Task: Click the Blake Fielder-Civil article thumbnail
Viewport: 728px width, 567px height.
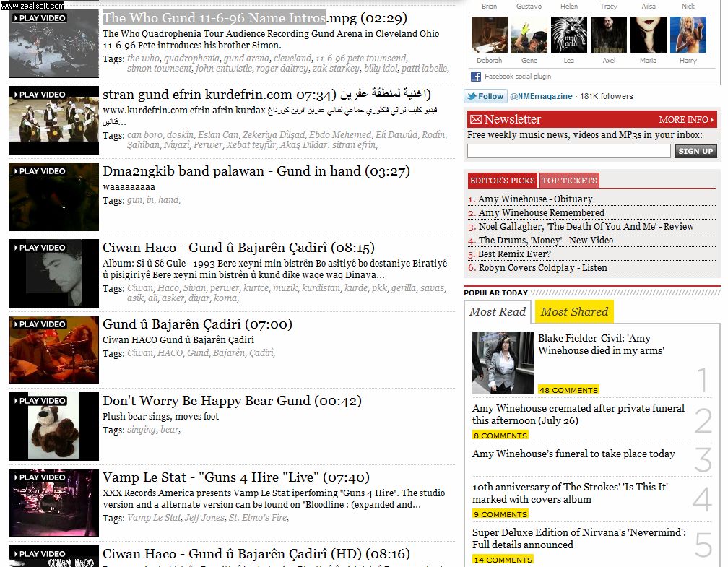Action: 503,362
